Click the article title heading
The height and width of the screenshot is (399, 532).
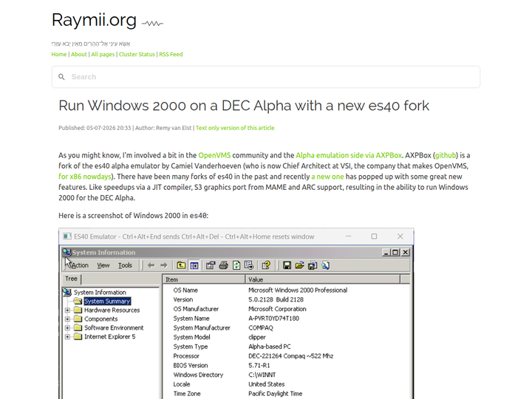point(244,106)
